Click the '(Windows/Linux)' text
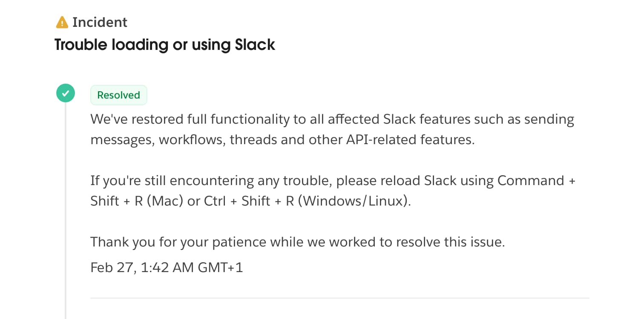Screen dimensions: 644x319 (x=355, y=201)
